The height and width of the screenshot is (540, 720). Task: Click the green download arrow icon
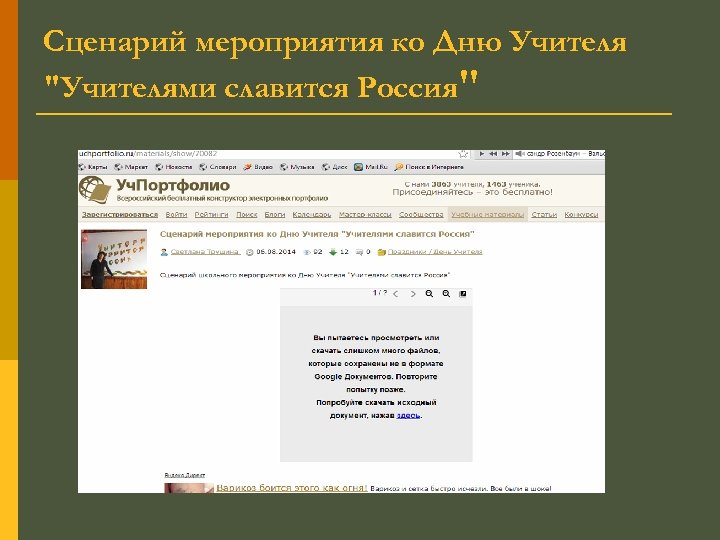(333, 252)
